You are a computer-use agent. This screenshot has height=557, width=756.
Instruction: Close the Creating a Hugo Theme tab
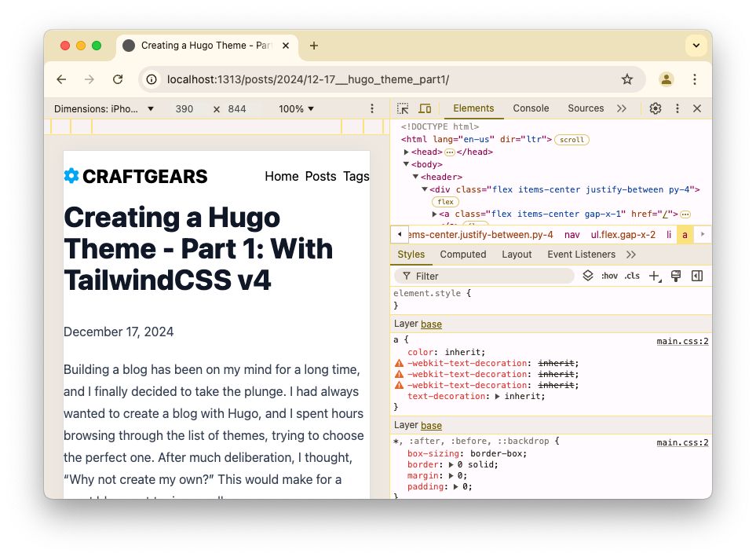point(286,46)
